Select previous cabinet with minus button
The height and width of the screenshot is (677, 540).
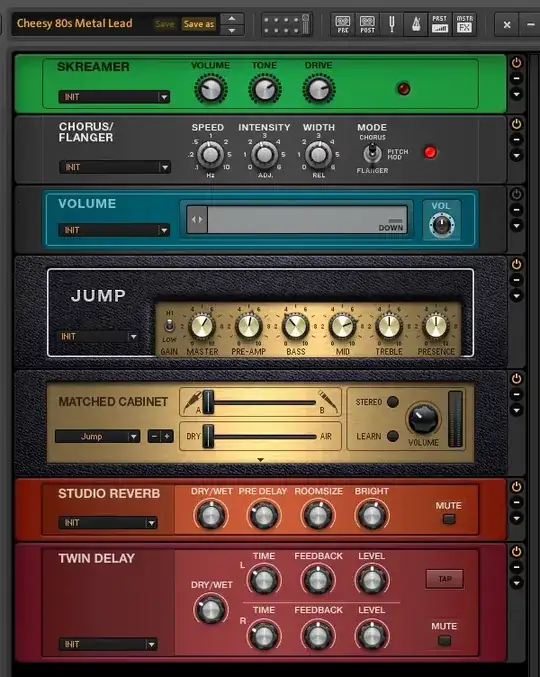click(154, 436)
